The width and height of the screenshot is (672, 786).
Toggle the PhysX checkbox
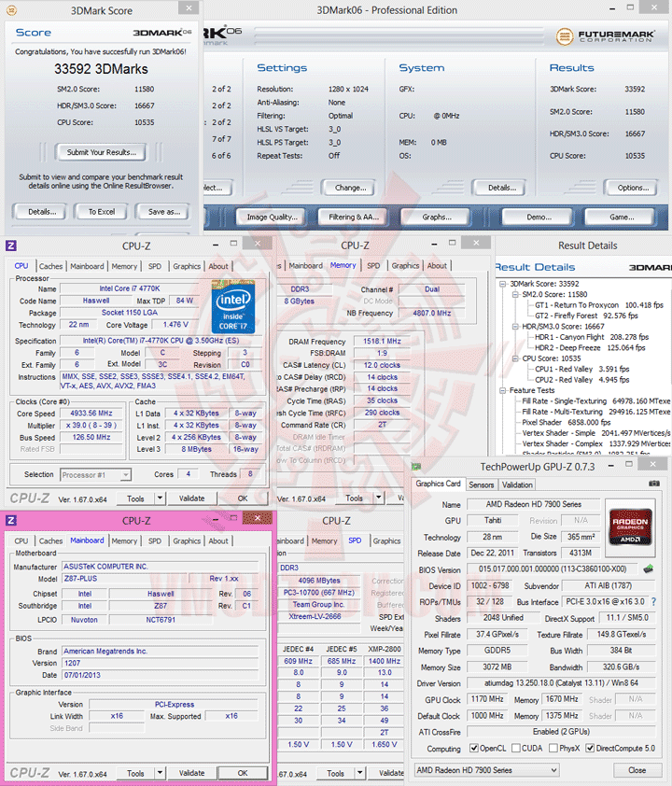(553, 748)
